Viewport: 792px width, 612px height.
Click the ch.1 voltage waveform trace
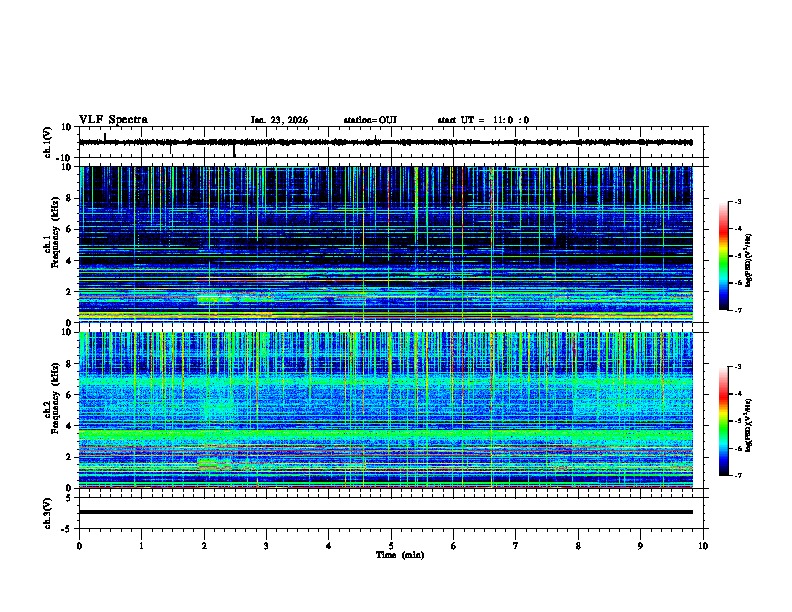tap(386, 142)
